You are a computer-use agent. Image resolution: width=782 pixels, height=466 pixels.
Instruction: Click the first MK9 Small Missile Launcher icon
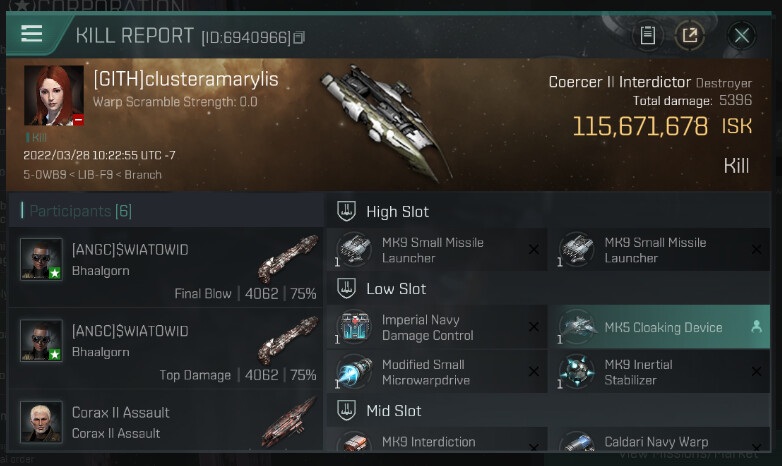point(354,249)
